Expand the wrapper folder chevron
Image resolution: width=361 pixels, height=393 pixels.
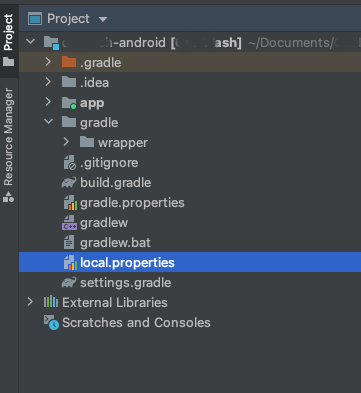pos(66,142)
